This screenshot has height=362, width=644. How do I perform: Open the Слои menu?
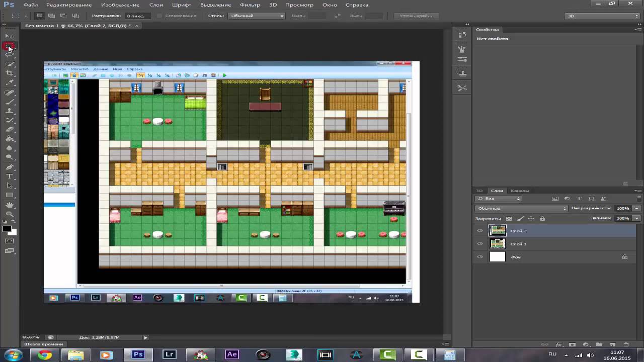pos(156,5)
